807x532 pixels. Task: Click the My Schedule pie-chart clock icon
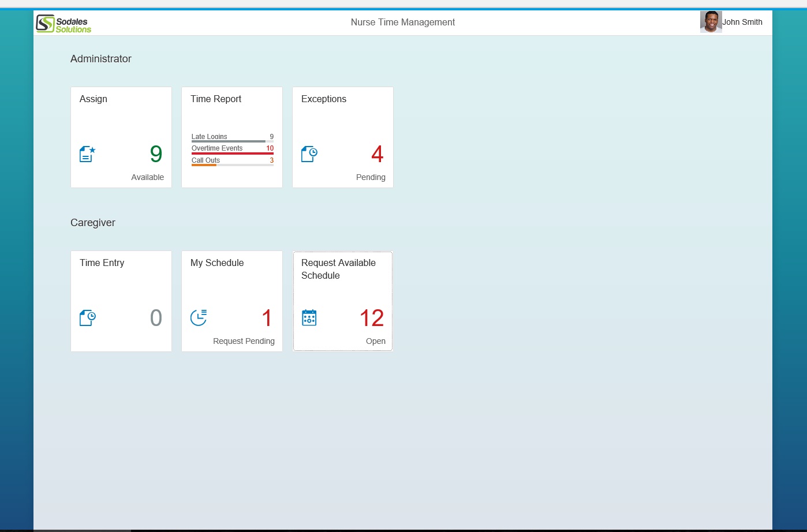click(x=199, y=317)
